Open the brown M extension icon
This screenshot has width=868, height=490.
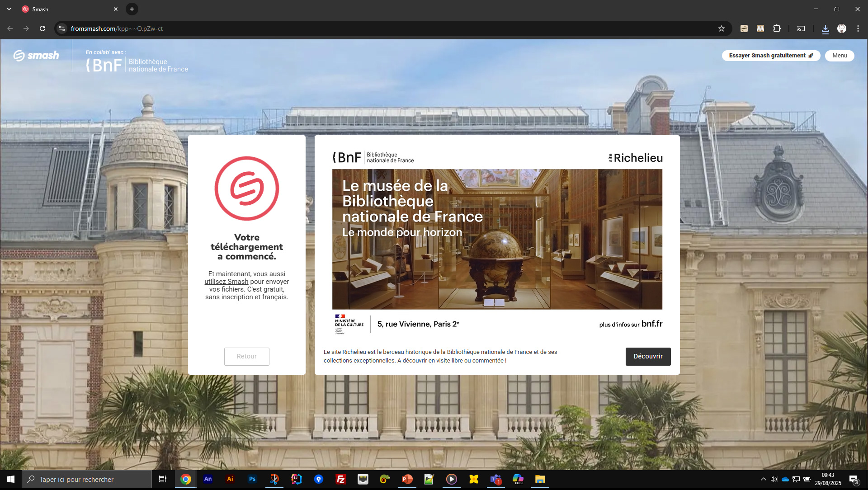click(x=760, y=28)
